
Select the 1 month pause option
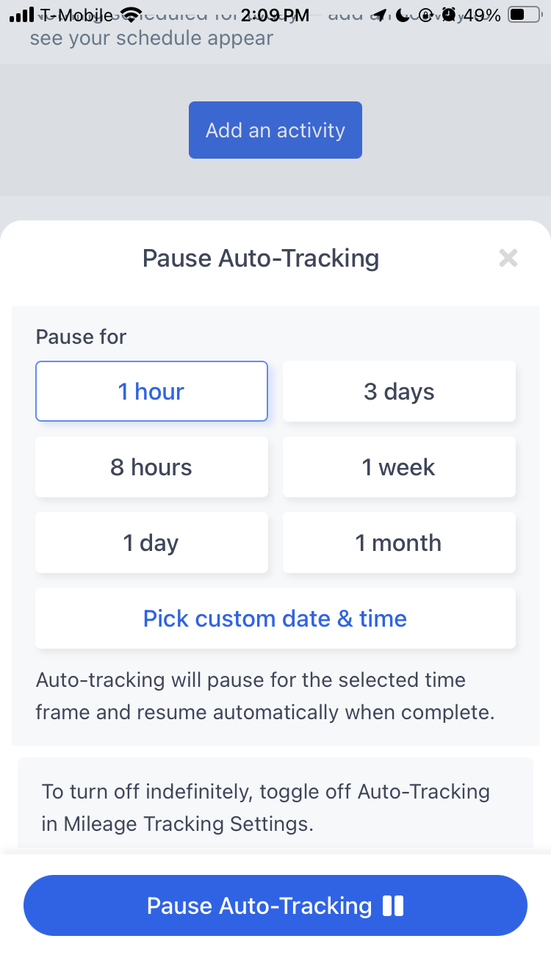coord(399,543)
